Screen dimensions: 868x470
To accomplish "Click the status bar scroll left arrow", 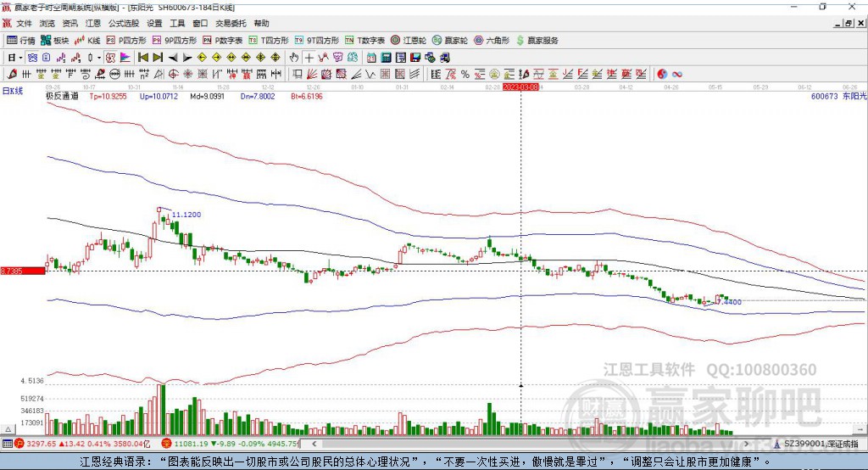I will pyautogui.click(x=314, y=444).
